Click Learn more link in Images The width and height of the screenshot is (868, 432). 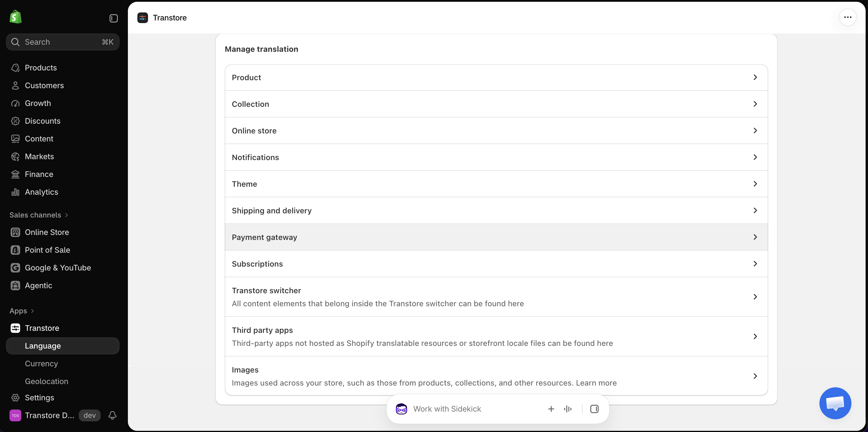click(596, 383)
